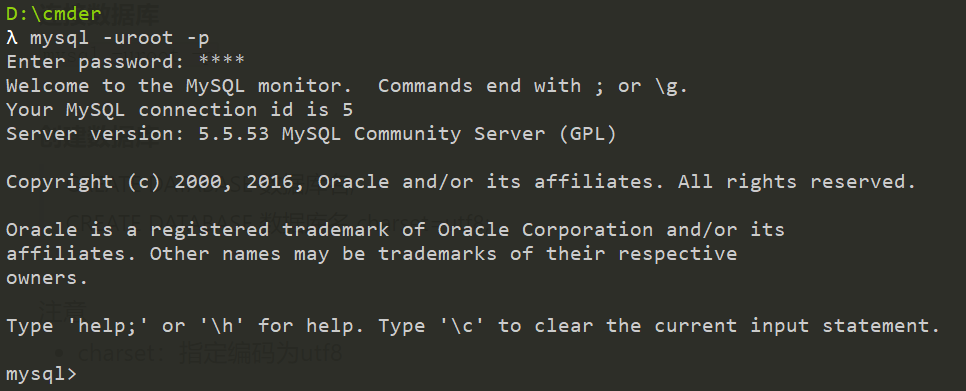Click the masked password asterisks
966x391 pixels.
click(x=222, y=61)
